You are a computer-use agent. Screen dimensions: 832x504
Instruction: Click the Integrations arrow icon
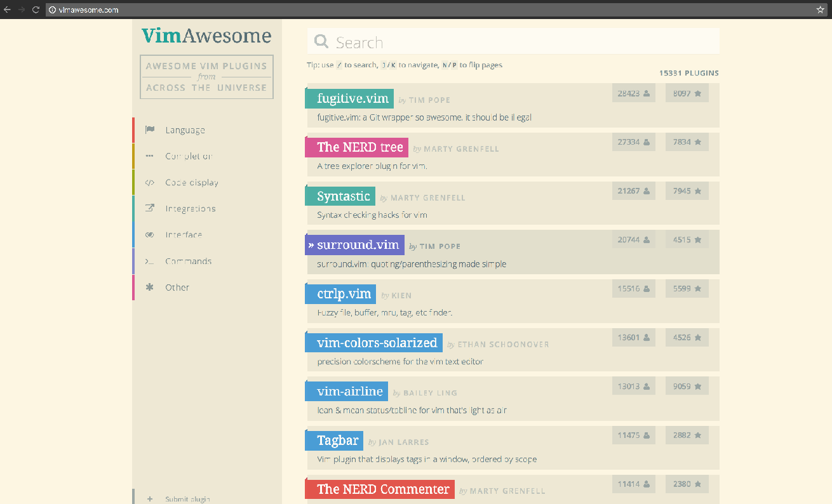(x=150, y=208)
